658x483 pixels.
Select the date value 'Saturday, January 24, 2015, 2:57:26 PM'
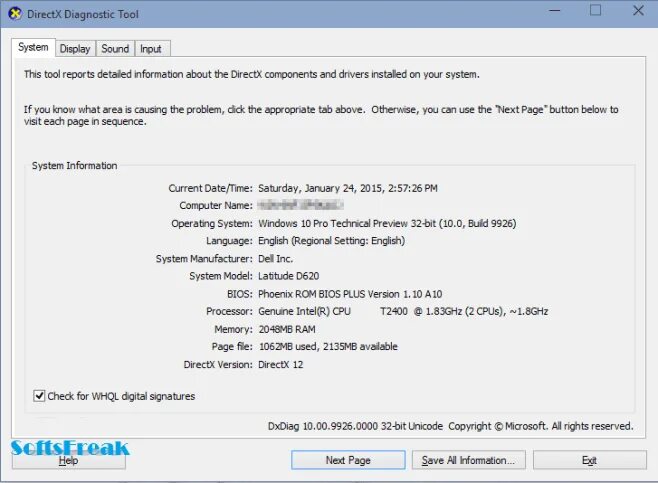coord(347,188)
